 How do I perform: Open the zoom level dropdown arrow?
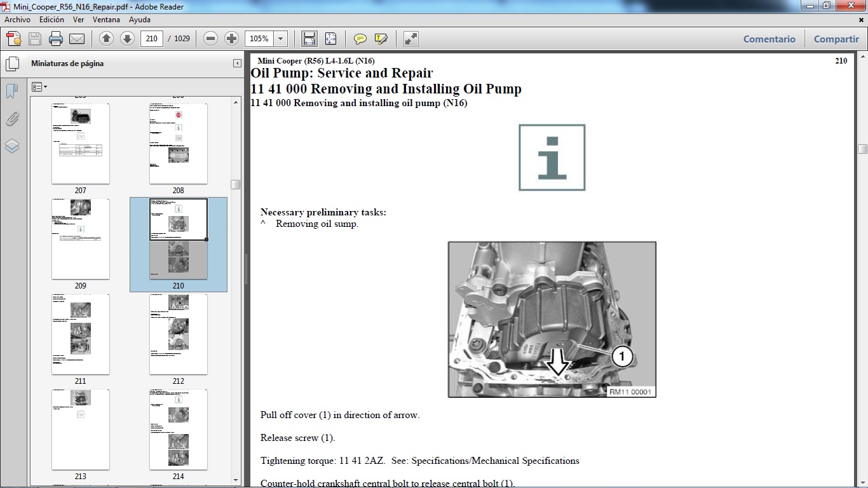tap(281, 39)
